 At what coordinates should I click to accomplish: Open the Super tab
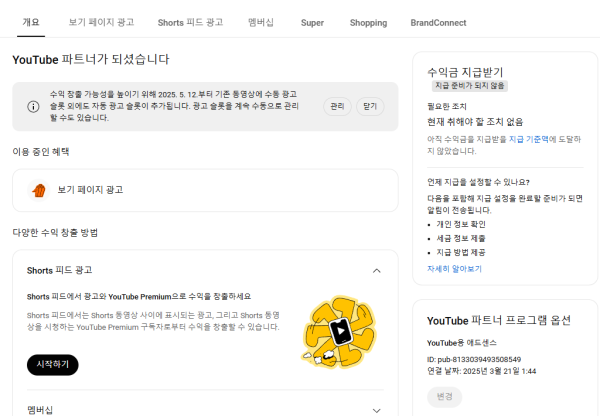coord(312,22)
